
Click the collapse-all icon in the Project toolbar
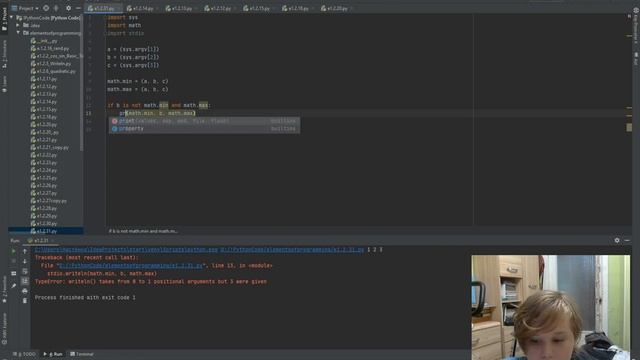click(56, 8)
